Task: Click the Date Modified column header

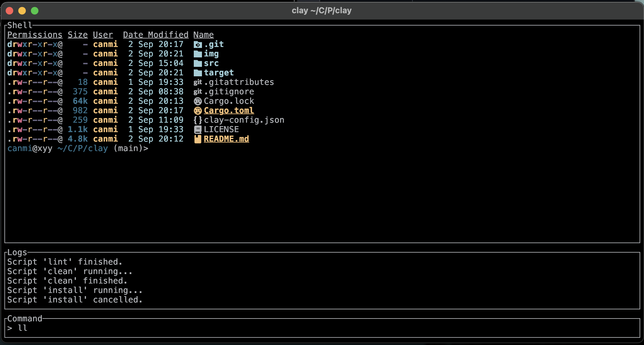Action: (156, 35)
